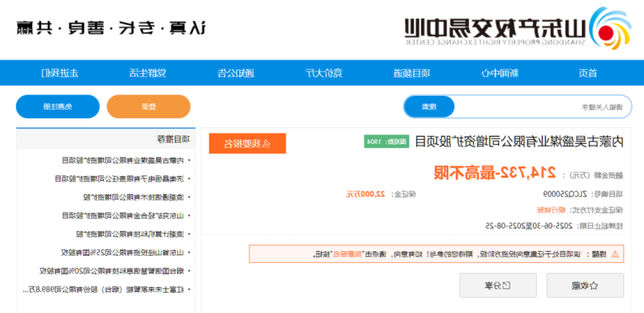The height and width of the screenshot is (313, 644).
Task: Open recommended item 浪潮计算机科技有限公司增资扩股
Action: coord(130,234)
